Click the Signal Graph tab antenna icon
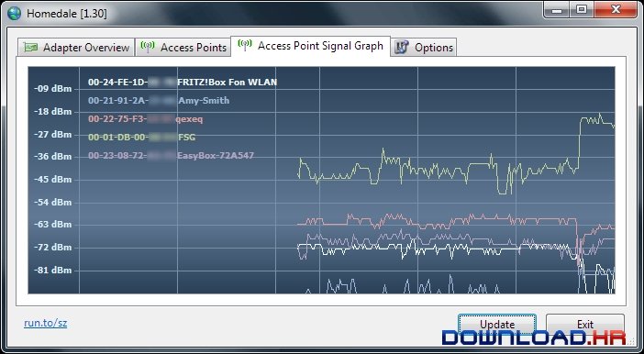 click(245, 45)
